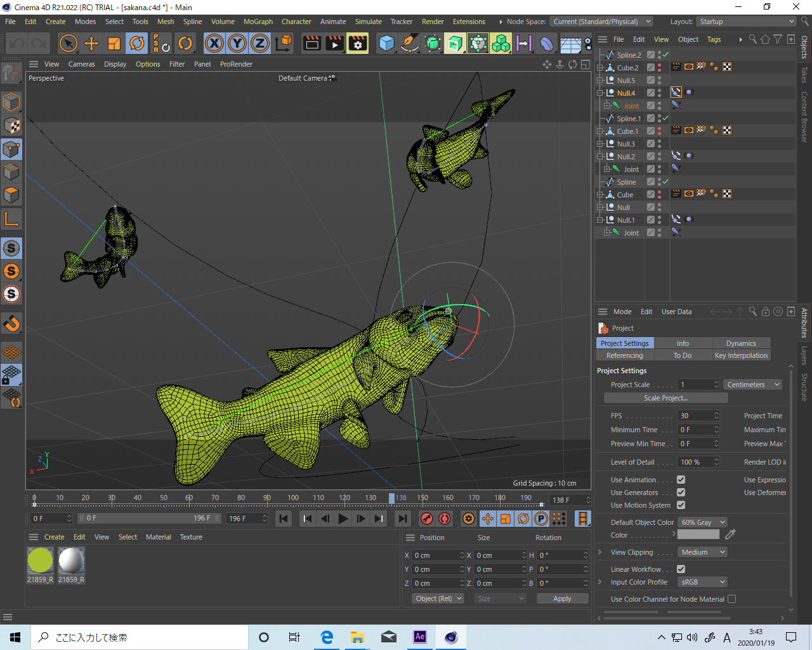This screenshot has width=812, height=650.
Task: Open the Centimeters unit dropdown
Action: (x=752, y=385)
